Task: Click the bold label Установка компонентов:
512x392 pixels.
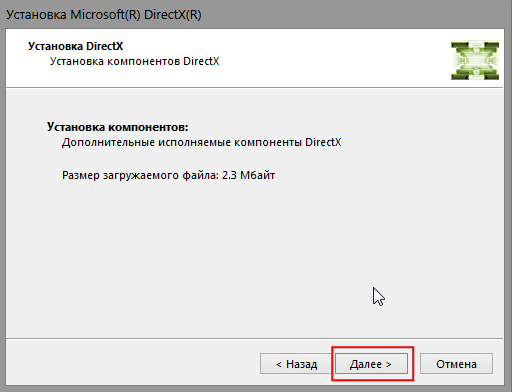Action: click(117, 127)
